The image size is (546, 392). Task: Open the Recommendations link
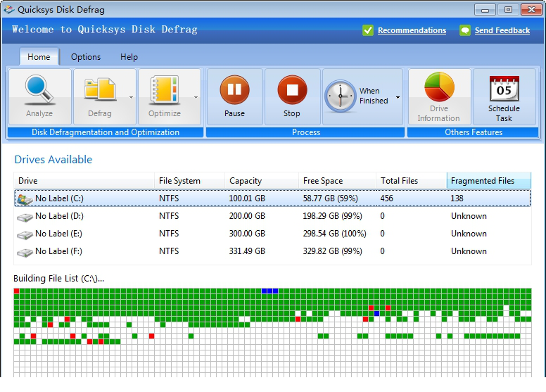coord(412,30)
